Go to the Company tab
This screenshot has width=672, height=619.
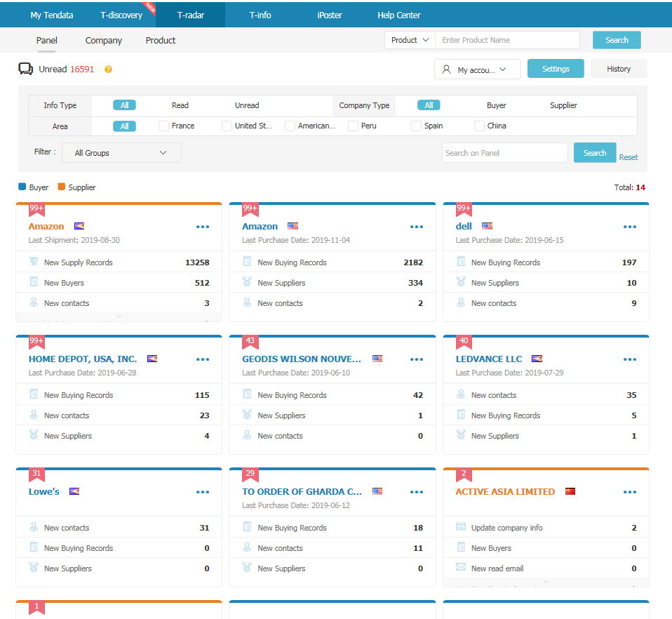pyautogui.click(x=104, y=40)
